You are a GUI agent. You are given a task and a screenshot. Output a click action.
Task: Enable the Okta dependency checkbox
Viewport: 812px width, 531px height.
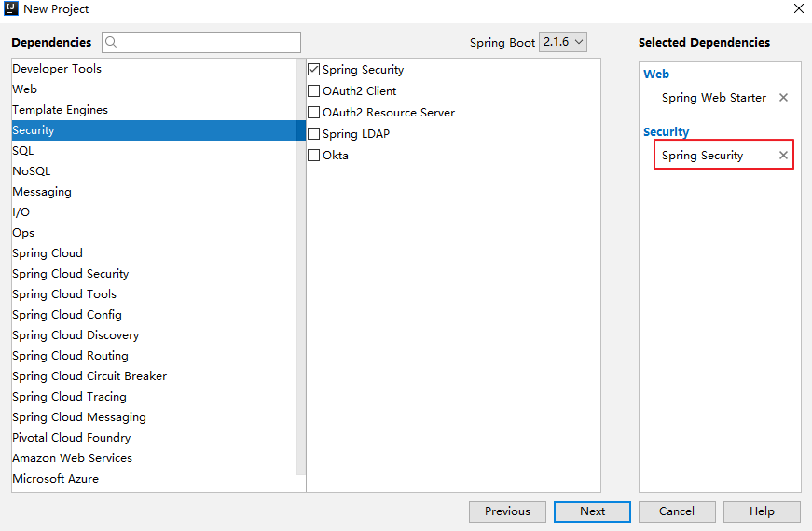[314, 156]
